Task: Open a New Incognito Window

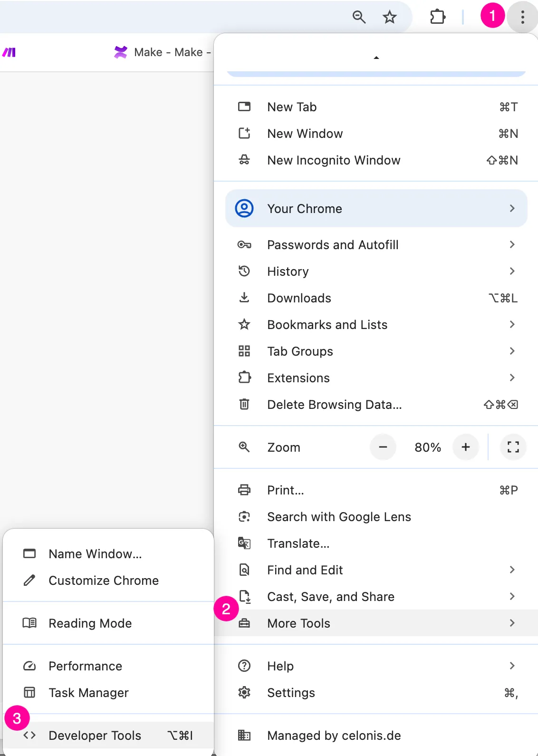Action: [x=376, y=160]
